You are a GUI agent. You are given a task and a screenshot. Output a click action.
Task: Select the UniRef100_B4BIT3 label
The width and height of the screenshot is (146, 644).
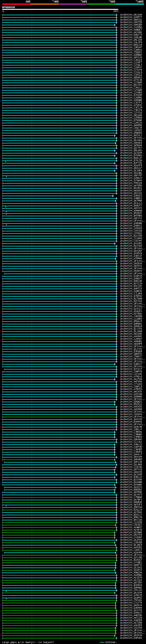click(x=131, y=35)
